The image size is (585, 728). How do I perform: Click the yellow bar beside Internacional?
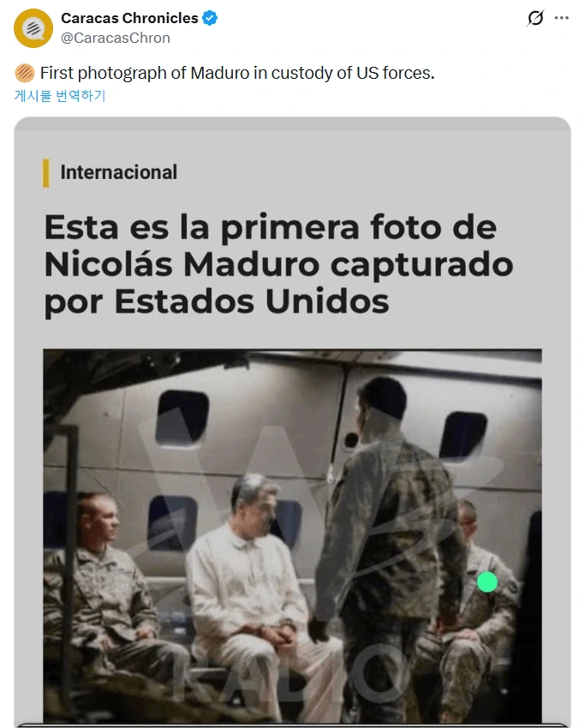46,173
